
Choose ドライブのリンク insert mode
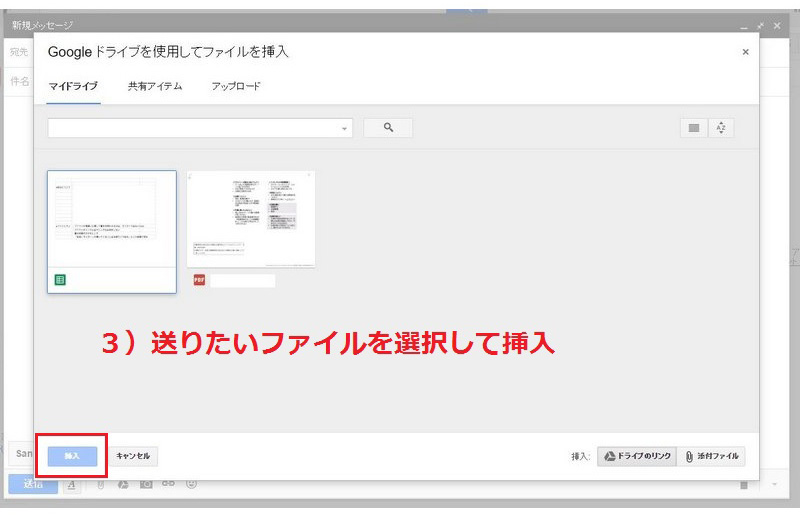(x=637, y=456)
